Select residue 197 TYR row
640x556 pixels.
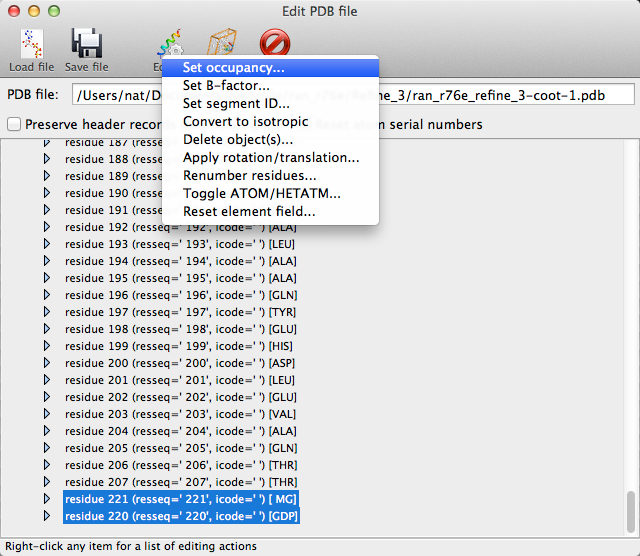point(180,313)
